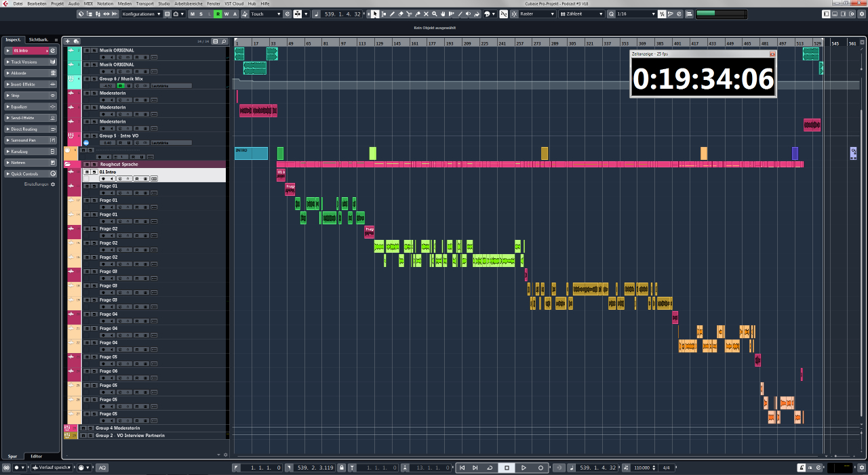Viewport: 868px width, 475px height.
Task: Select the Draw pencil tool
Action: tap(392, 14)
